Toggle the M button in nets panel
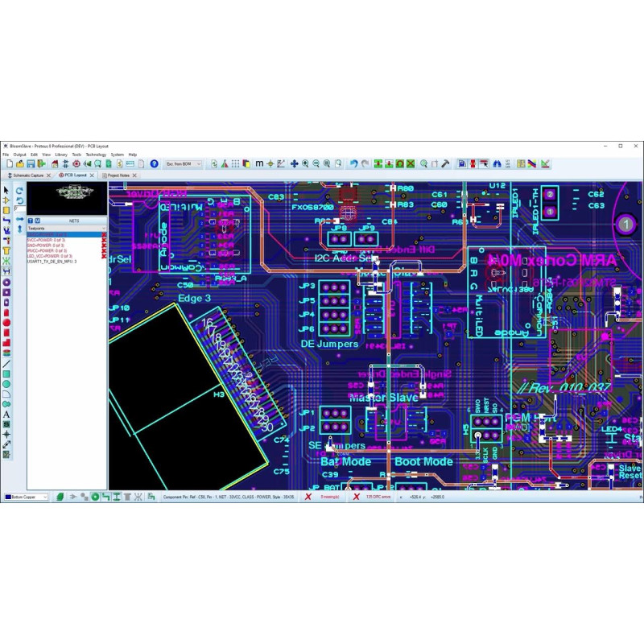This screenshot has width=644, height=644. click(x=38, y=220)
